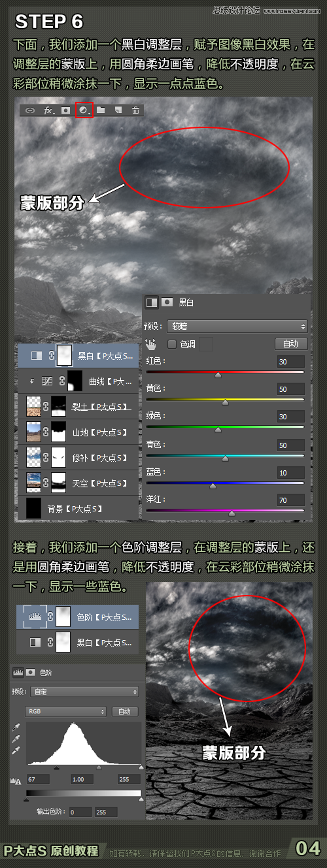
Task: Click the delete layer trash icon
Action: coord(135,110)
